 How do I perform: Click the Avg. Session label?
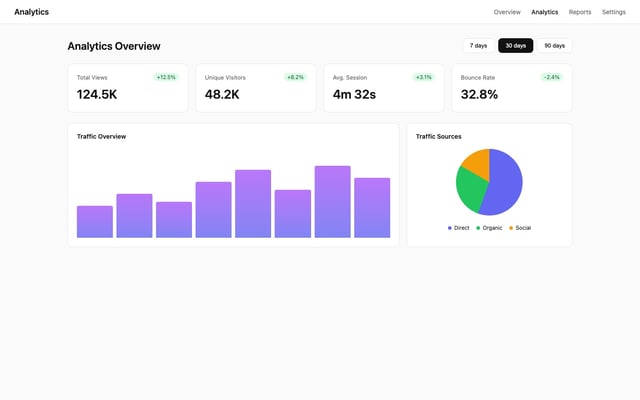(x=350, y=78)
